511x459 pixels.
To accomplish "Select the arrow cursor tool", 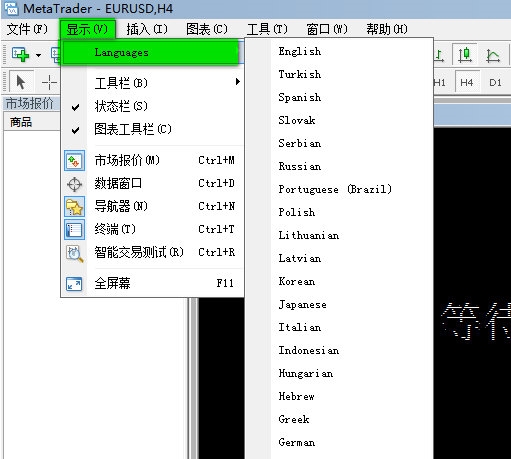I will click(21, 82).
